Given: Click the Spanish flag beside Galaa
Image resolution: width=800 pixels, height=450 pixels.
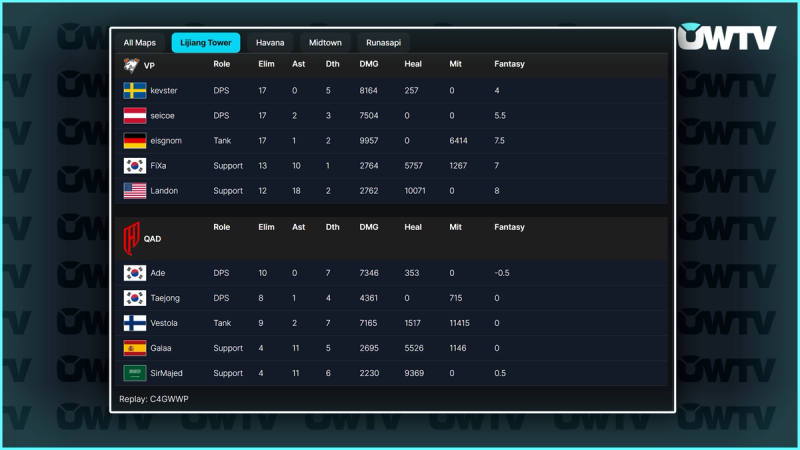Looking at the screenshot, I should [x=135, y=348].
